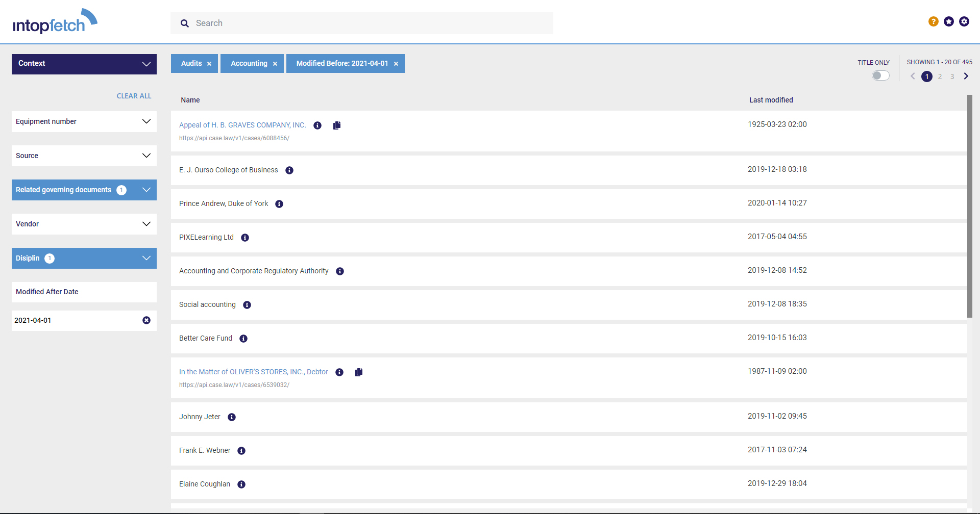This screenshot has height=514, width=980.
Task: Toggle the Title Only switch
Action: click(x=880, y=75)
